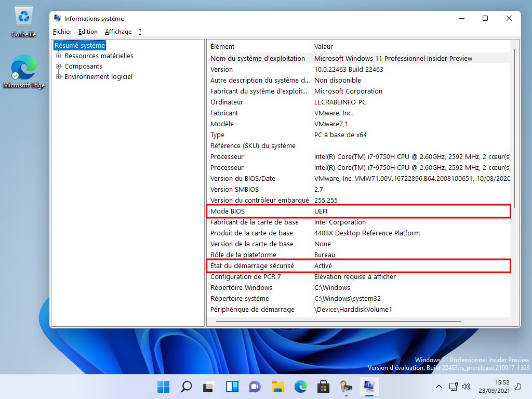Open the Edition menu
The width and height of the screenshot is (532, 399).
pos(88,32)
